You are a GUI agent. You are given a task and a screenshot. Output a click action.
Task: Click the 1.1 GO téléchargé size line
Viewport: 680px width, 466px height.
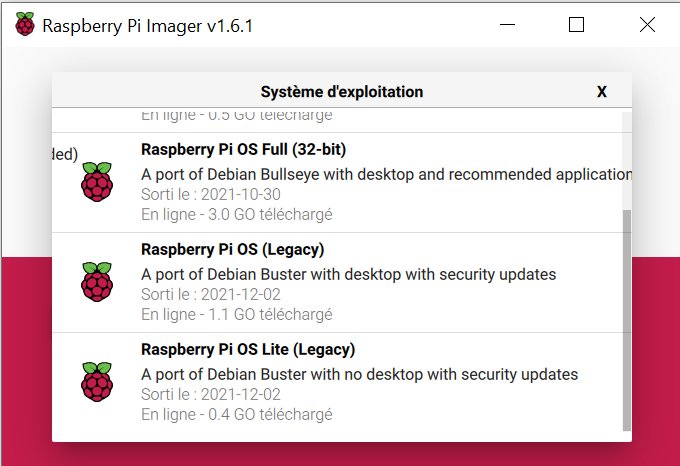point(237,314)
